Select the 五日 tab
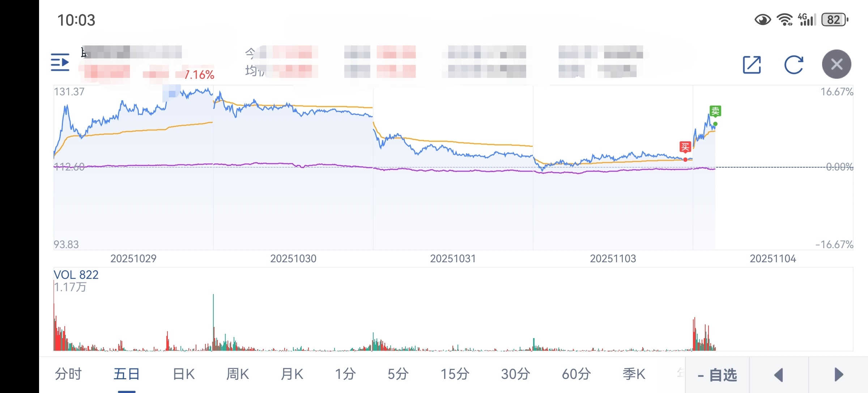The height and width of the screenshot is (393, 868). click(x=127, y=374)
